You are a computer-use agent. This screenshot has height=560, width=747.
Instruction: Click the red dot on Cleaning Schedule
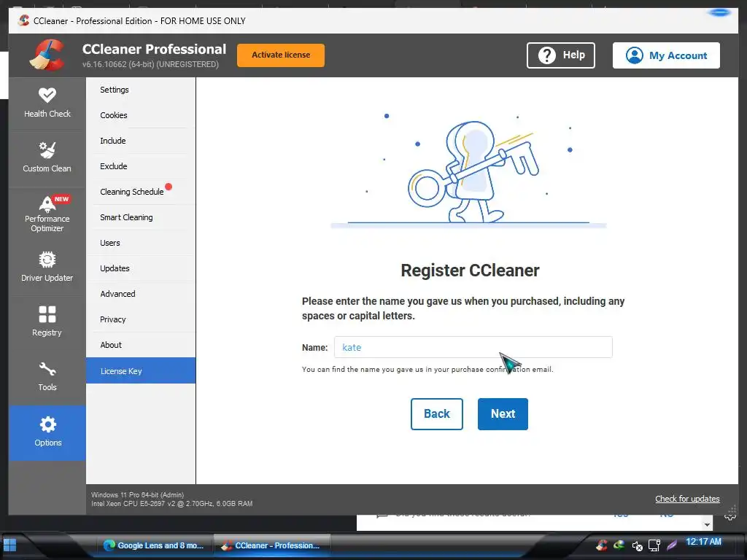tap(169, 186)
